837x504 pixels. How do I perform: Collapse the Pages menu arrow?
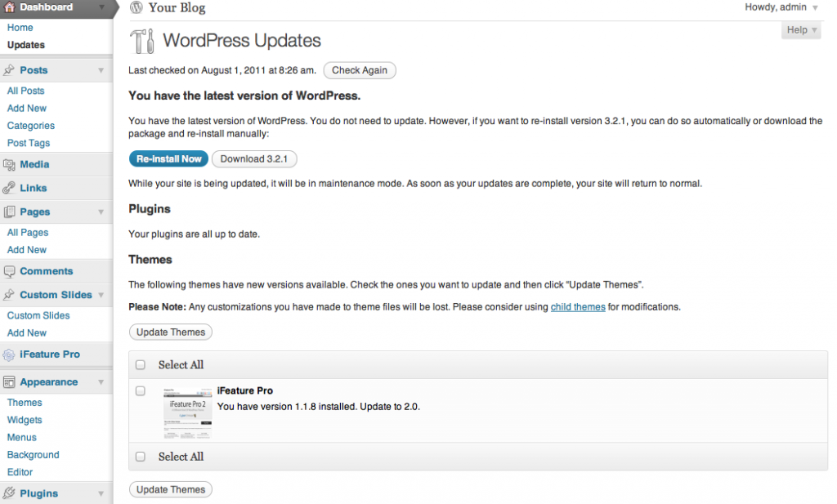click(x=101, y=212)
